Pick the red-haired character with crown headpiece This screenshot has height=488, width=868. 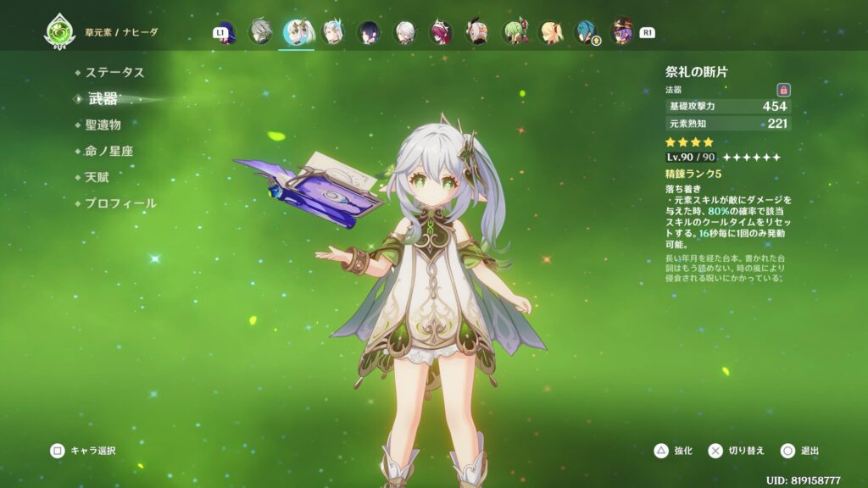441,32
